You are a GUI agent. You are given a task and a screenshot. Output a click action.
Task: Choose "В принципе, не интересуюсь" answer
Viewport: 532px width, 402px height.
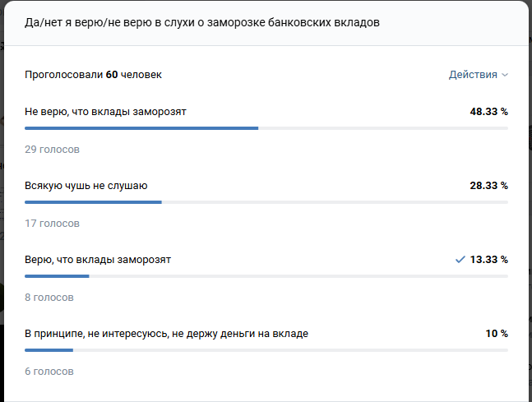point(166,334)
